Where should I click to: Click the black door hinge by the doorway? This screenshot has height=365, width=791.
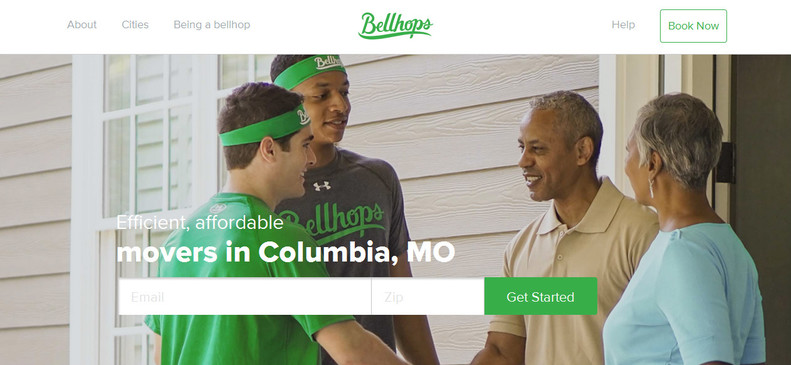point(725,162)
